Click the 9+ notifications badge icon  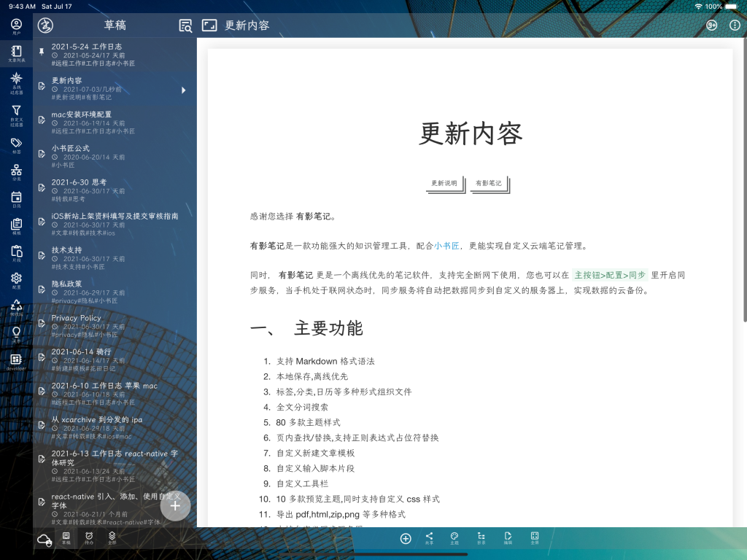point(711,26)
